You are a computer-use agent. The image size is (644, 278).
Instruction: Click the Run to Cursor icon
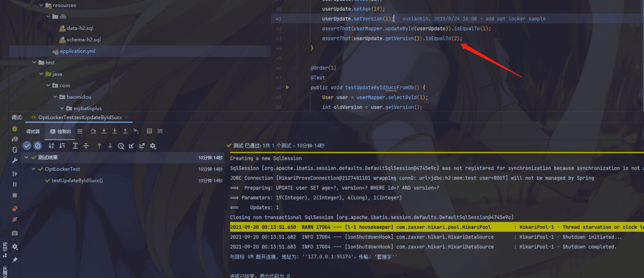[x=136, y=131]
